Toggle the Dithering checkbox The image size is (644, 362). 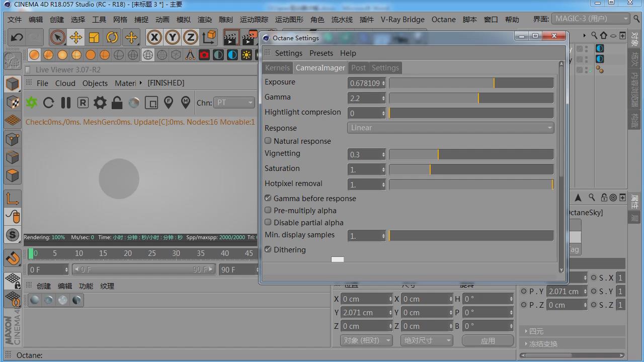click(x=268, y=249)
